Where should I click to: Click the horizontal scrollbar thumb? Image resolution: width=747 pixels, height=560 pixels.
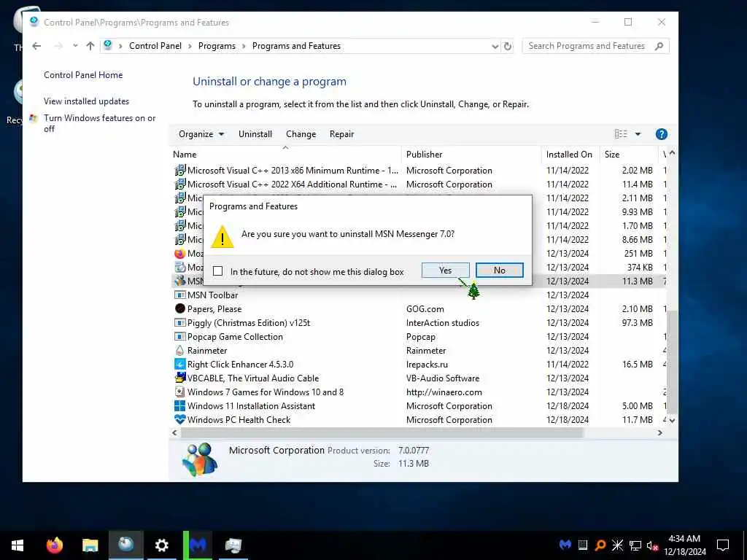click(x=382, y=433)
